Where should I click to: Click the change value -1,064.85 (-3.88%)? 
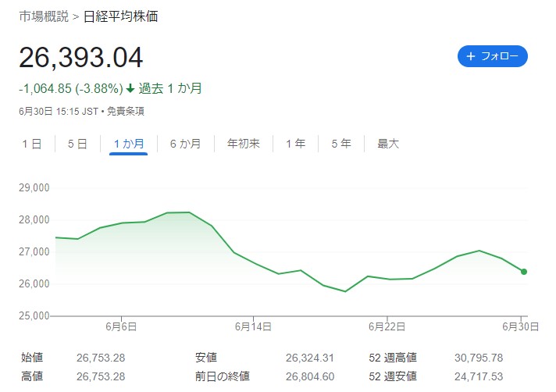coord(71,88)
